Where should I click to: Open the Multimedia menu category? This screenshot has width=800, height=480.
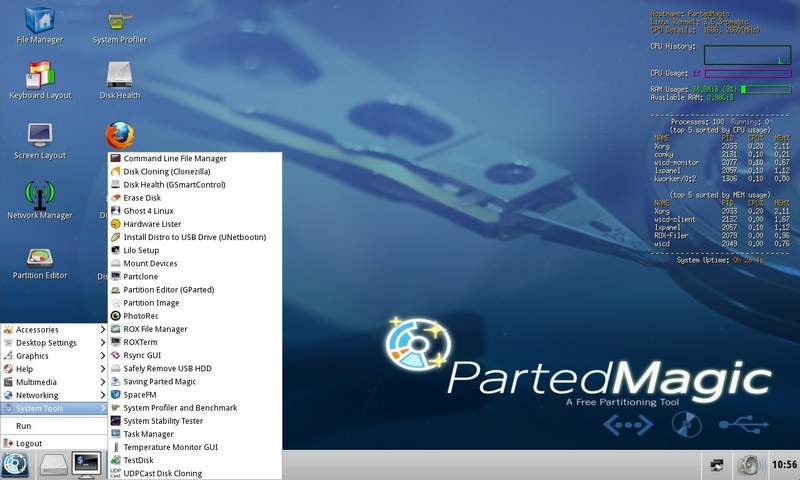pos(54,382)
